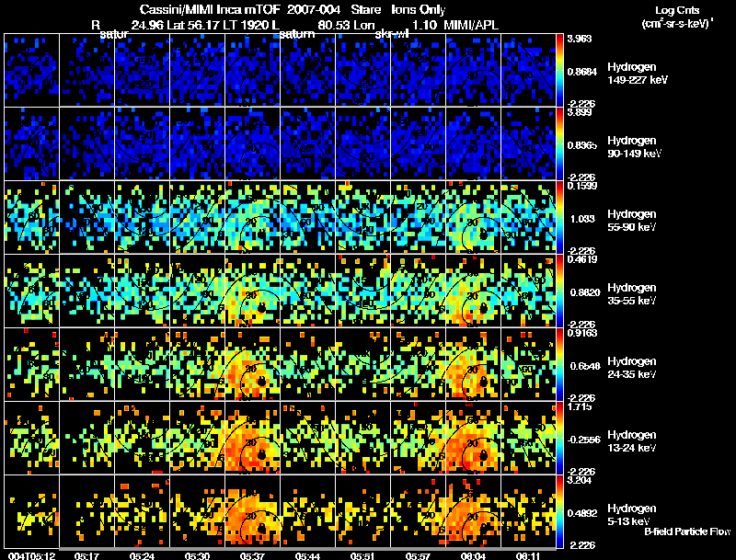
Task: Open the 13-24 keV image panel at 06:04
Action: [x=473, y=438]
